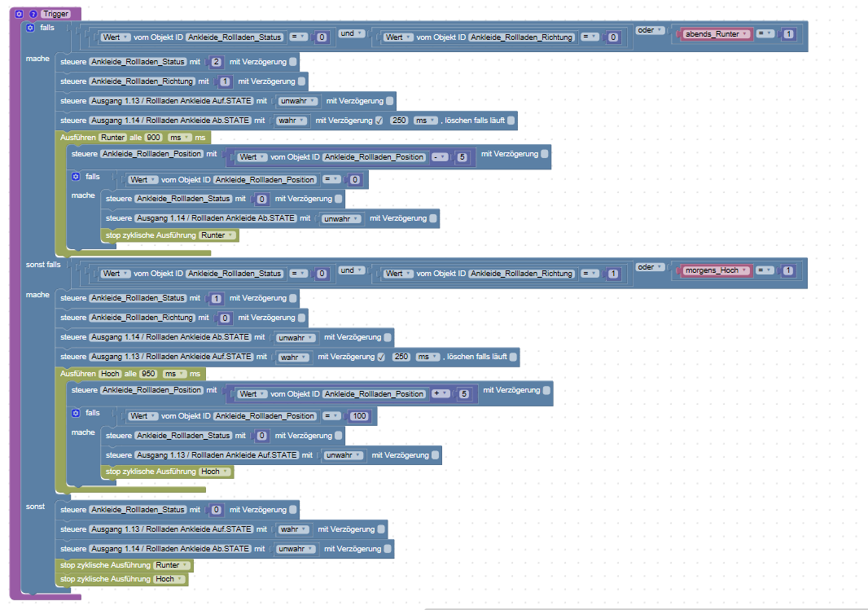This screenshot has width=868, height=610.
Task: Change ms unit dropdown in Ausführen Hoch alle 950
Action: click(175, 374)
